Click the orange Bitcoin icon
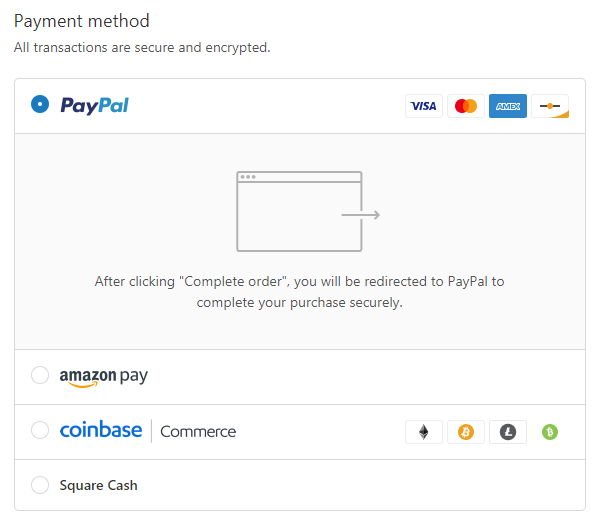This screenshot has height=524, width=600. click(x=466, y=432)
